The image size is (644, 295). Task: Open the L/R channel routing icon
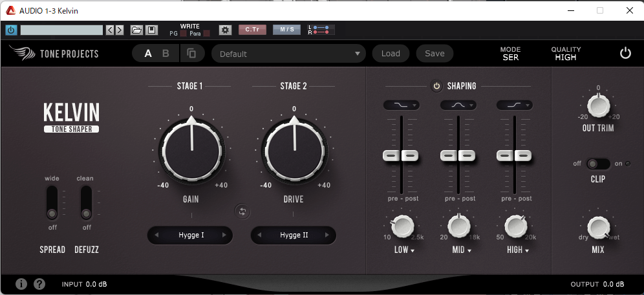pos(321,30)
